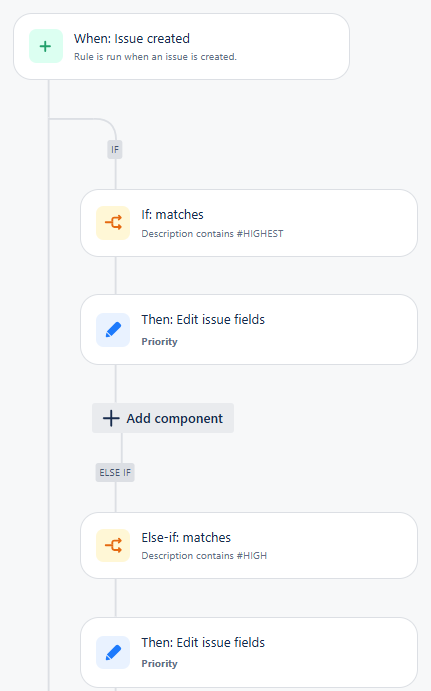Open the 'When: Issue created' trigger

coord(182,47)
